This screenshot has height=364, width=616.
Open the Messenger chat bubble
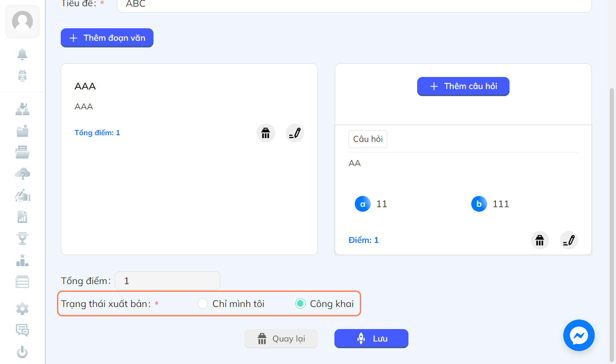(579, 335)
